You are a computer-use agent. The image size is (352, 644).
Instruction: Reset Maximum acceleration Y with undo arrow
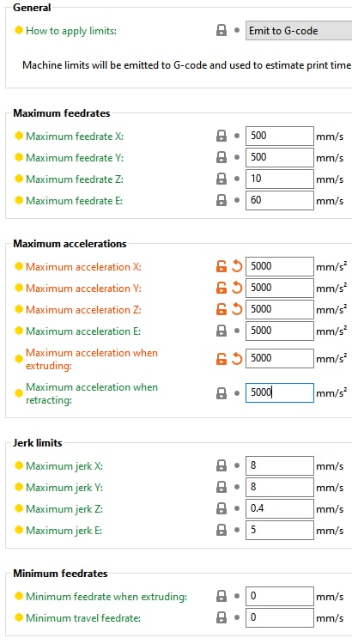pos(237,288)
